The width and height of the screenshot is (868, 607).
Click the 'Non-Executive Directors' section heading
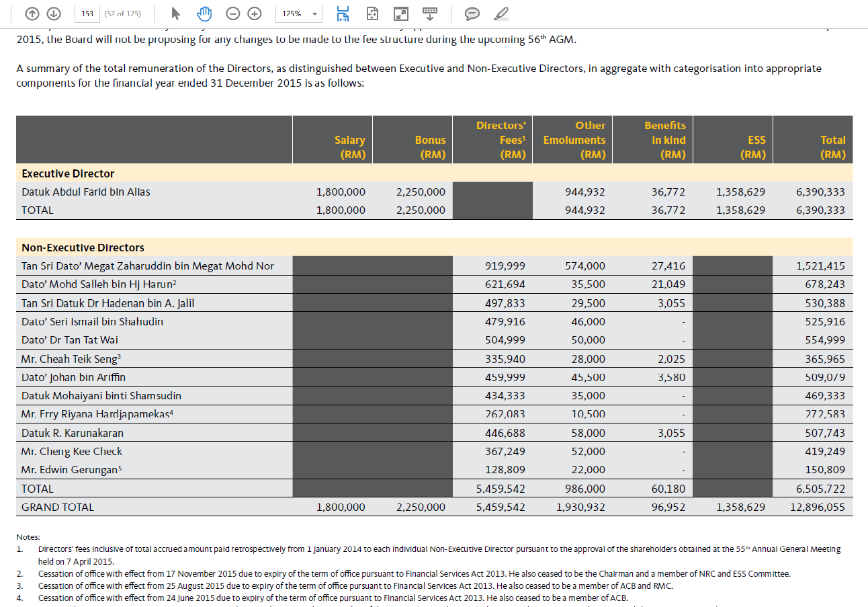tap(83, 247)
